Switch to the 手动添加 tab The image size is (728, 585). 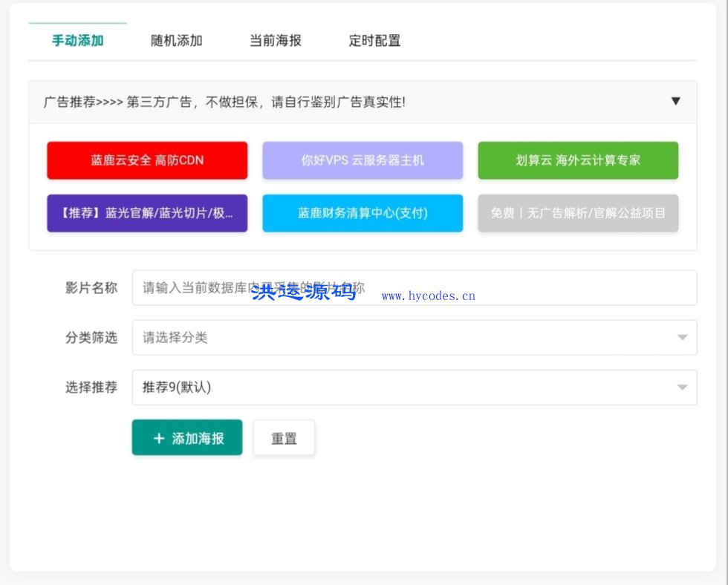pos(77,41)
